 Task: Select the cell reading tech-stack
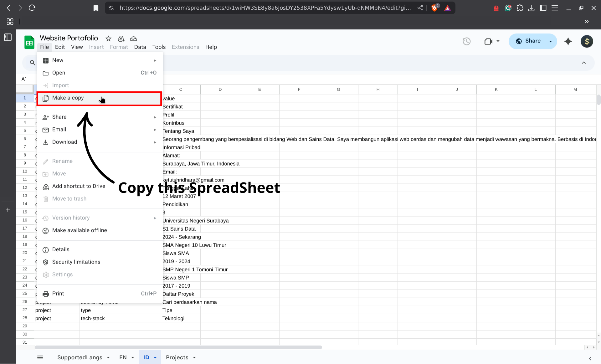(120, 318)
